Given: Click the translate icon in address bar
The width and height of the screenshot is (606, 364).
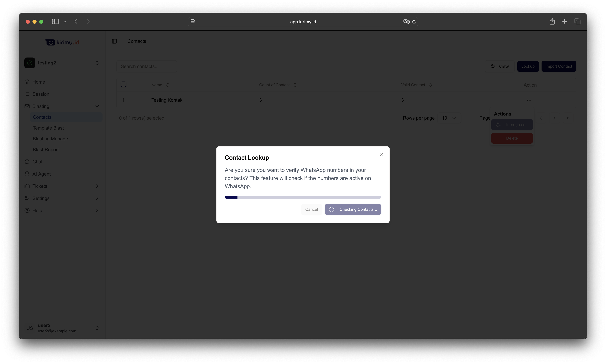Looking at the screenshot, I should 406,22.
